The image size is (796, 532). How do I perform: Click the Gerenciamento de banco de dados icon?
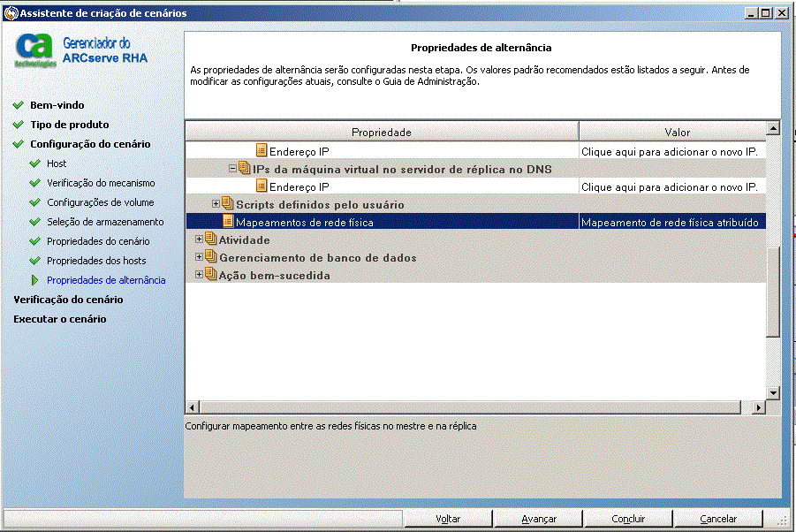(211, 257)
